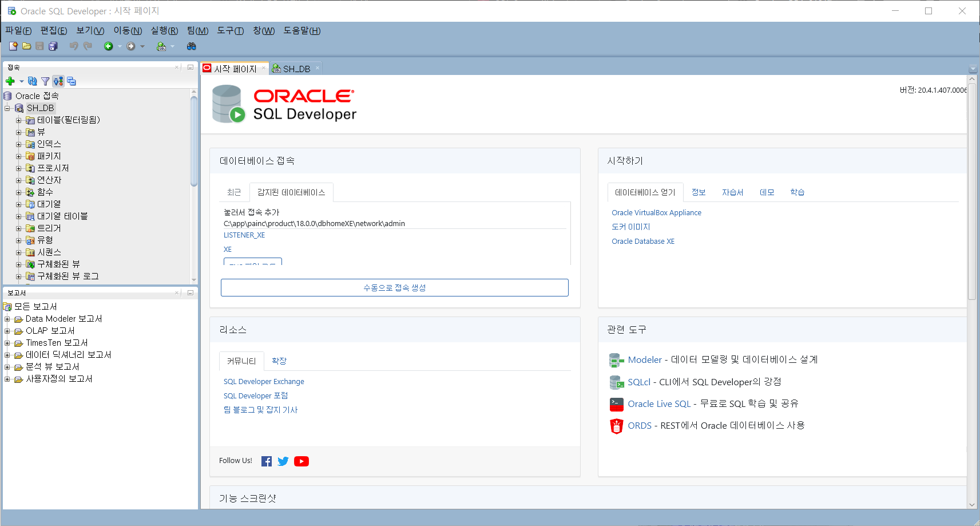Click the funnel Filter icon in connections
Viewport: 980px width, 526px height.
point(45,81)
